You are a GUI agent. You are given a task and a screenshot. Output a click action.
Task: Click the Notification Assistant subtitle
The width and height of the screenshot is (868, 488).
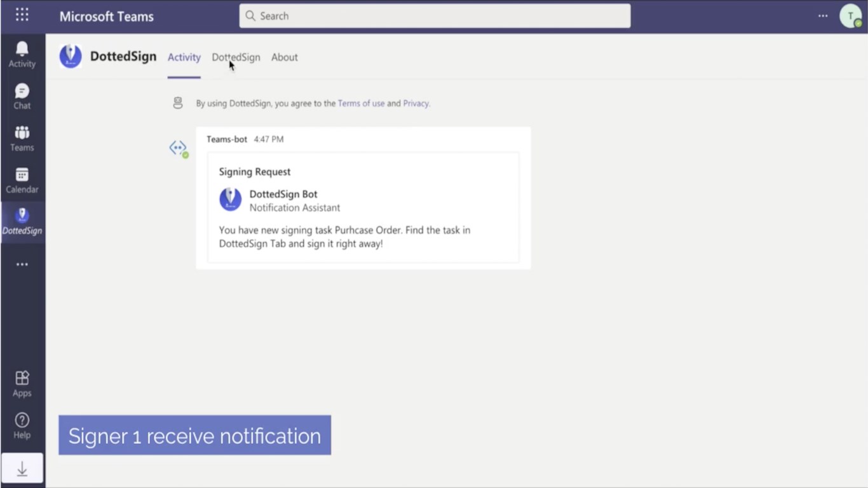295,208
